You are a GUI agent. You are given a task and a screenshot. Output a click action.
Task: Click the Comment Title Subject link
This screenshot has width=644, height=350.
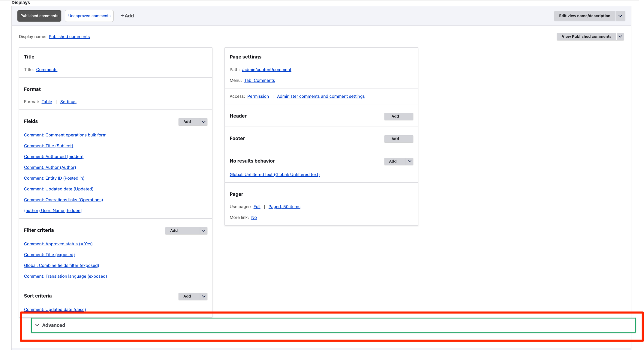[48, 145]
